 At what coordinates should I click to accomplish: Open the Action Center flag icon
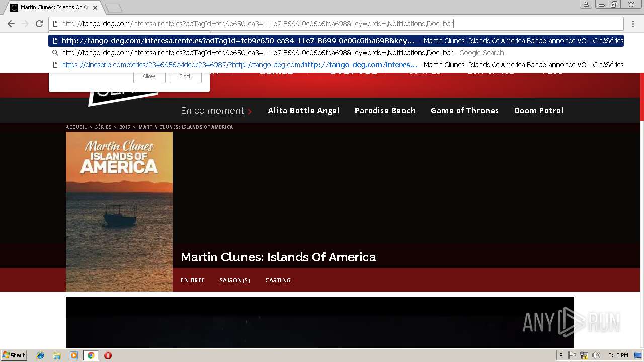(x=572, y=355)
